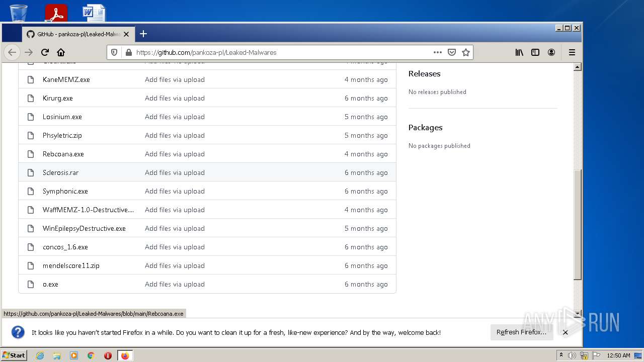Image resolution: width=644 pixels, height=362 pixels.
Task: Click file icon beside Sclerosis.rar
Action: (x=31, y=172)
